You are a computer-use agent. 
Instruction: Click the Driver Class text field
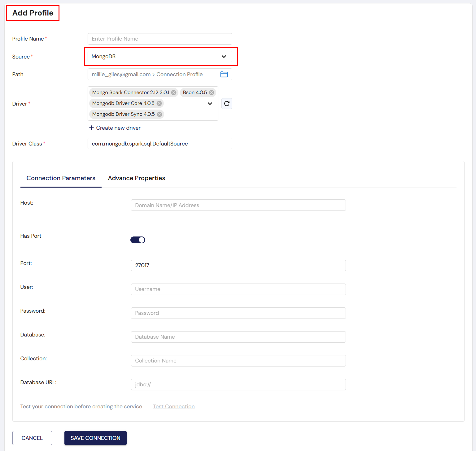160,144
